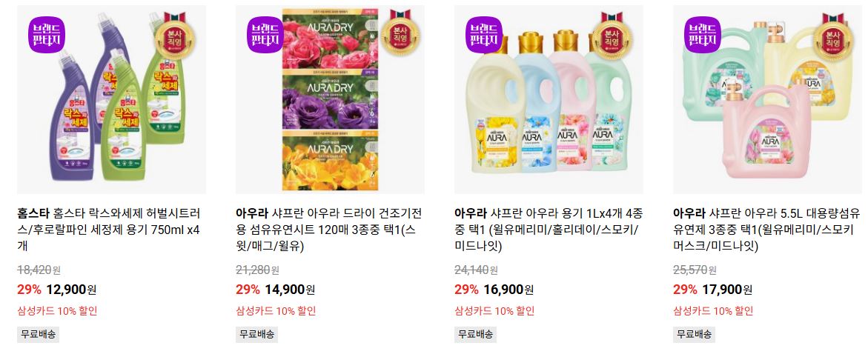Click purple 브랜드판타지 badge on 홈스타 product
The width and height of the screenshot is (868, 354).
tap(47, 35)
